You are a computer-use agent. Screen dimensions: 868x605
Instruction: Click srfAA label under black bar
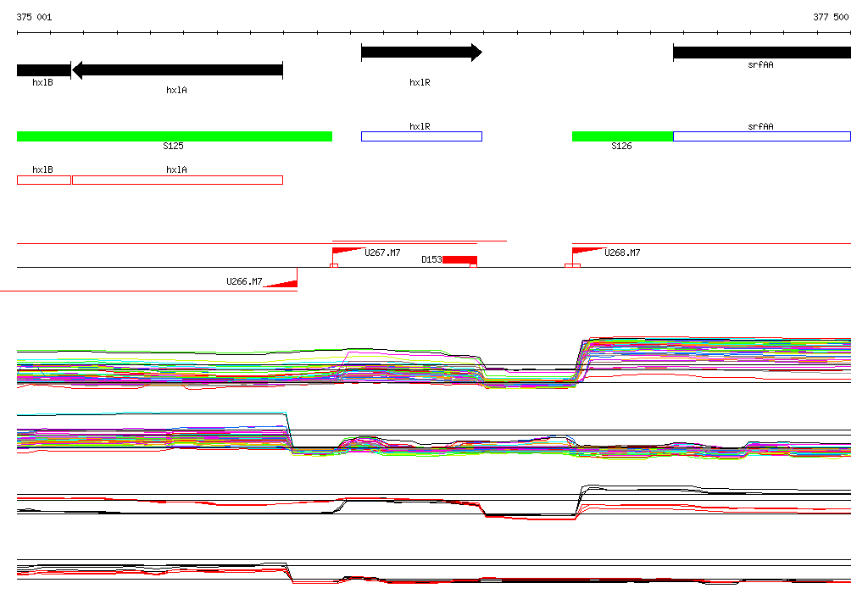click(x=760, y=64)
